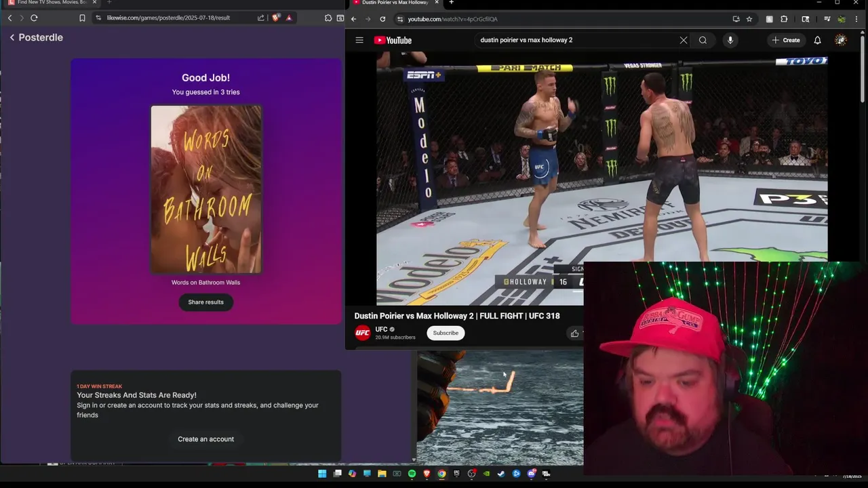Open a new tab in Chrome window
This screenshot has height=488, width=868.
point(451,3)
